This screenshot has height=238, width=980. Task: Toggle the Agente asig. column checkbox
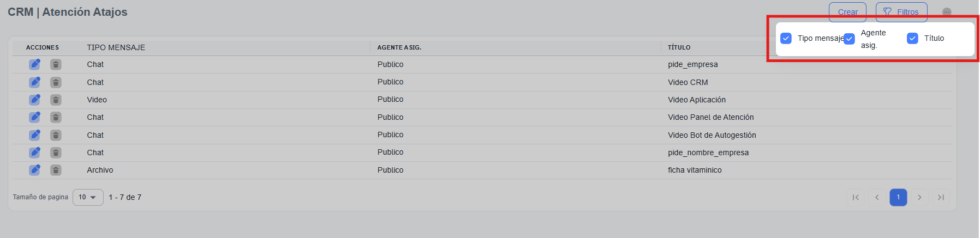pyautogui.click(x=850, y=39)
